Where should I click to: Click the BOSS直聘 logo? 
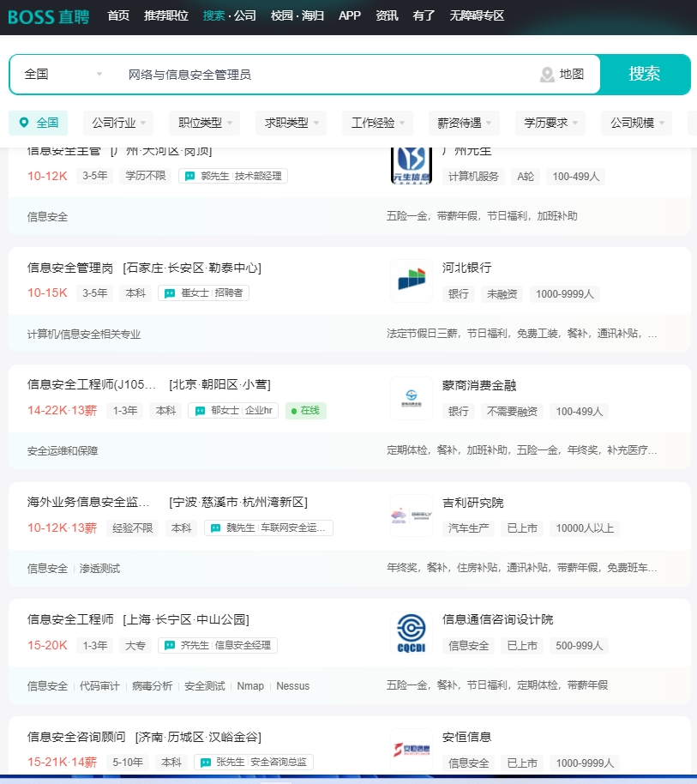[49, 16]
